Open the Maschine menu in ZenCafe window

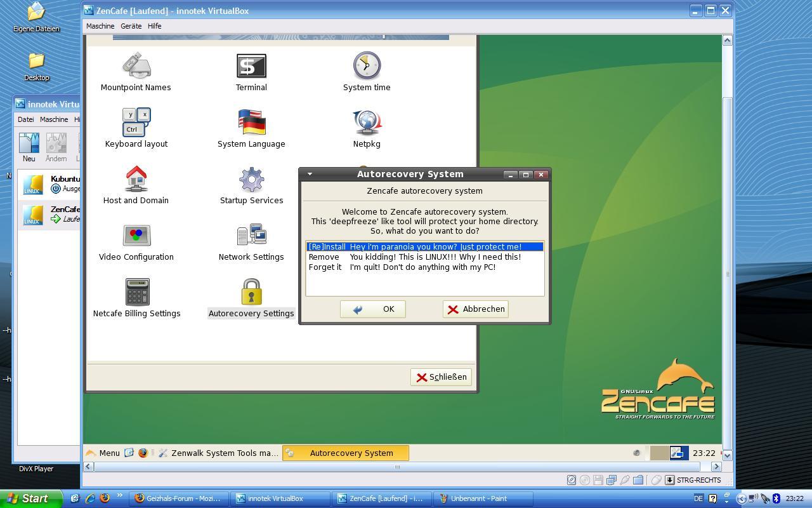(x=100, y=26)
